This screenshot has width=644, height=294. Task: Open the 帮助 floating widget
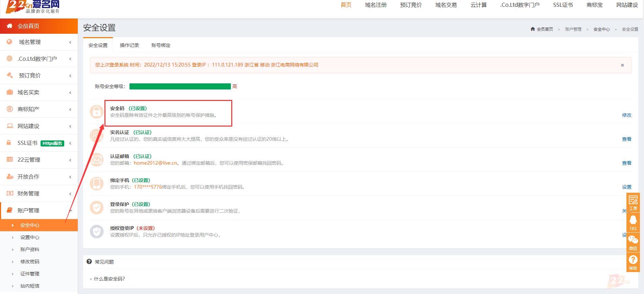633,263
